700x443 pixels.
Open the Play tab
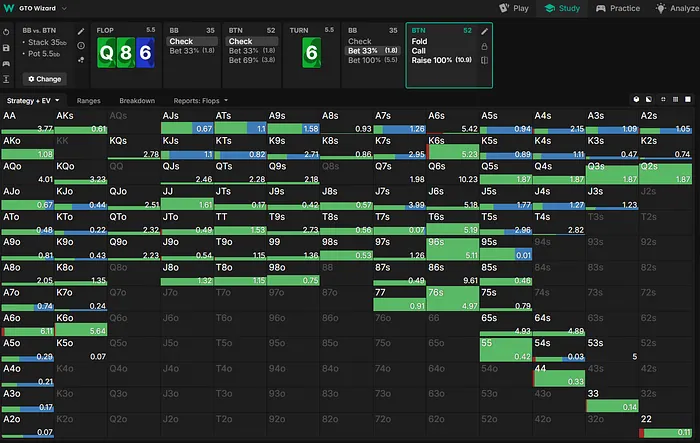click(514, 8)
